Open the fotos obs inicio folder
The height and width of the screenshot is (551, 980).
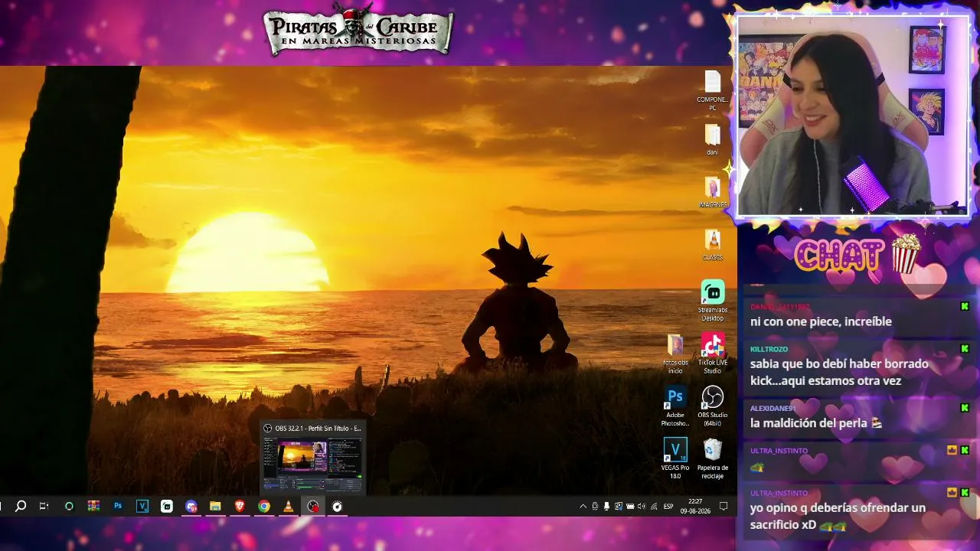[x=675, y=354]
